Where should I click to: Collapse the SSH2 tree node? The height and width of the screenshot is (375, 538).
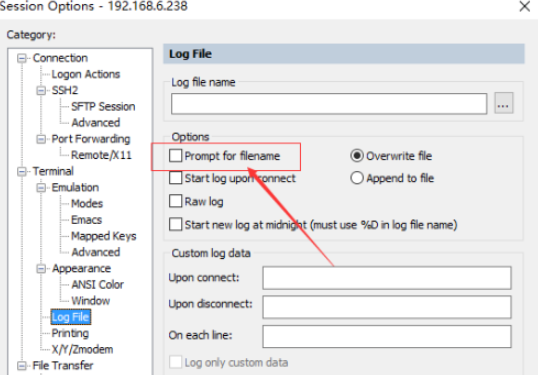[41, 91]
